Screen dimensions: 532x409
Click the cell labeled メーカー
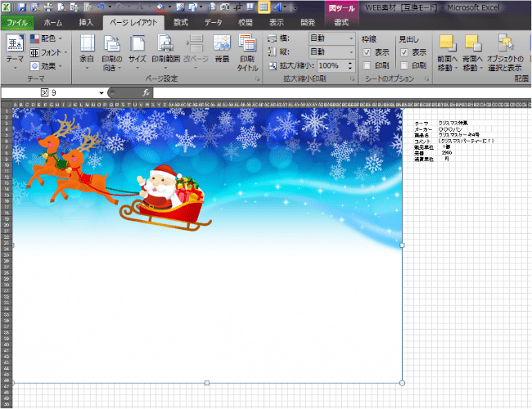(x=423, y=130)
